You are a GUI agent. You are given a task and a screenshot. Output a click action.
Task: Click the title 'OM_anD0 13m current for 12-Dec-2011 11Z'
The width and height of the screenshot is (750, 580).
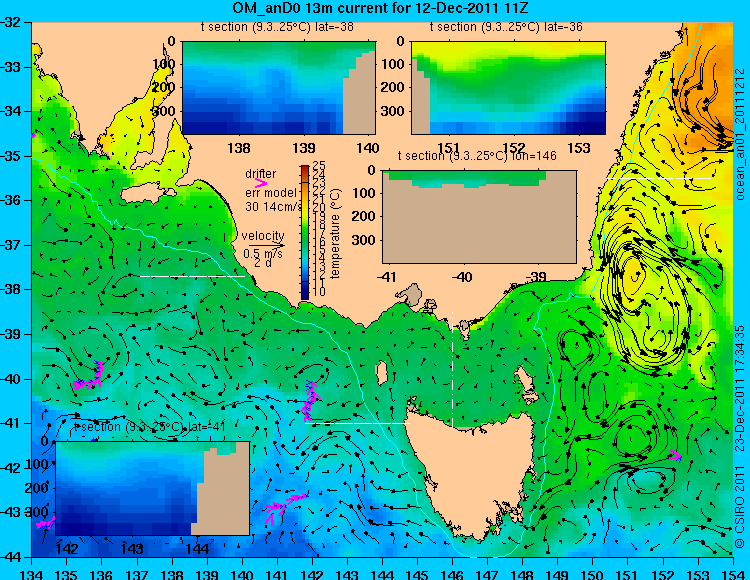380,8
